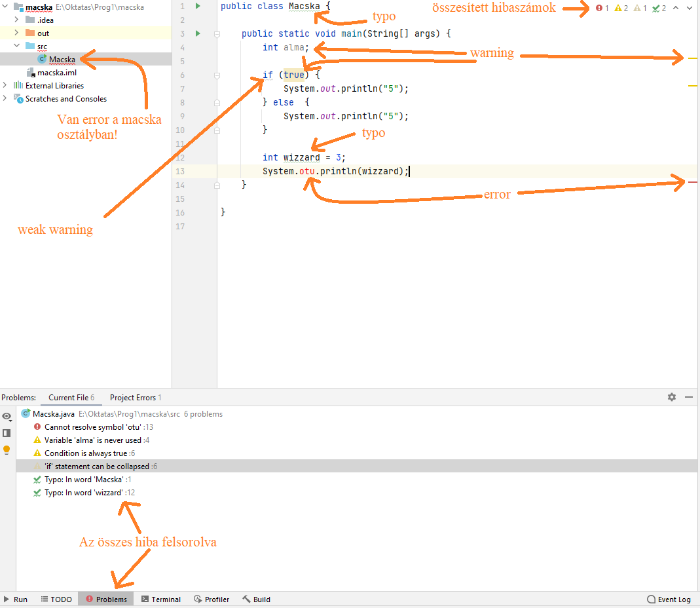
Task: Open Problems panel settings gear
Action: pos(671,396)
